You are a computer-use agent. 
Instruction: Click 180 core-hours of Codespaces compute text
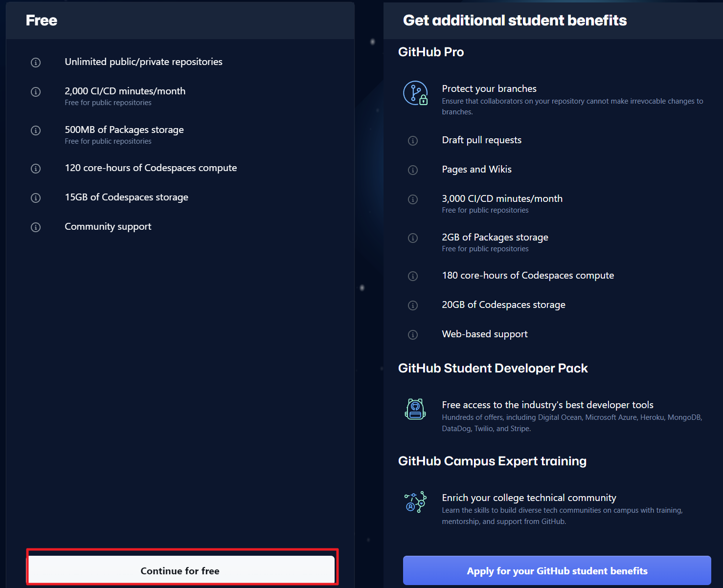point(528,275)
